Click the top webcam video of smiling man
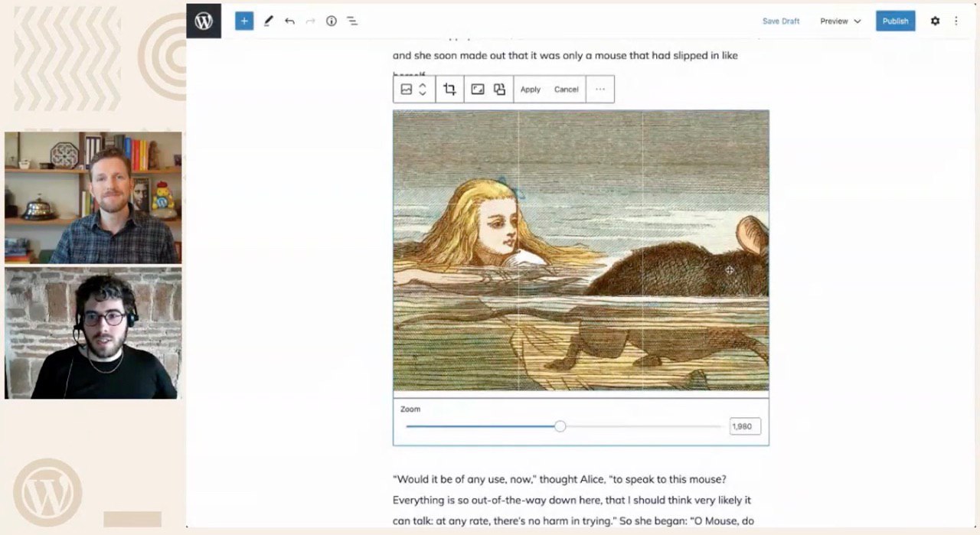This screenshot has height=535, width=980. click(x=93, y=197)
